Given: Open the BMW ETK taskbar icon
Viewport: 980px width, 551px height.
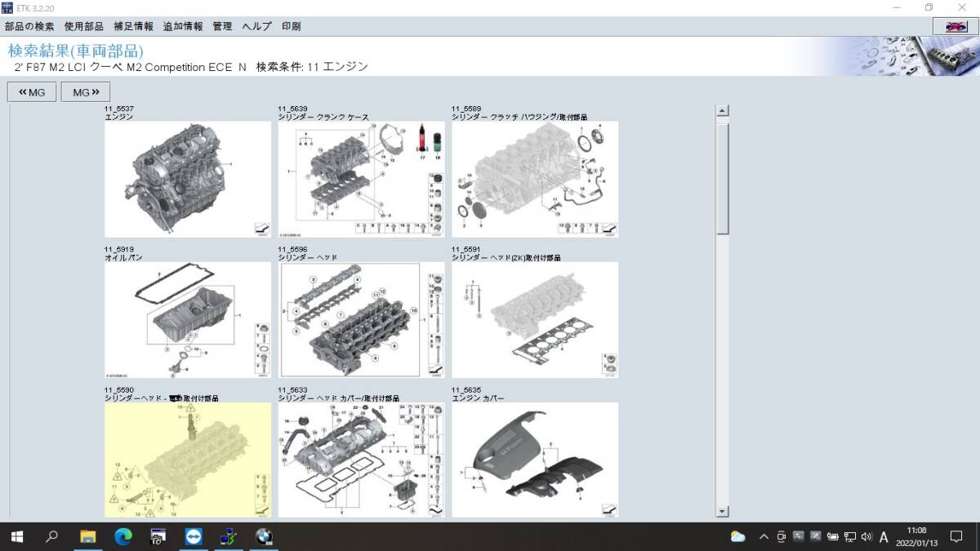Looking at the screenshot, I should click(263, 536).
